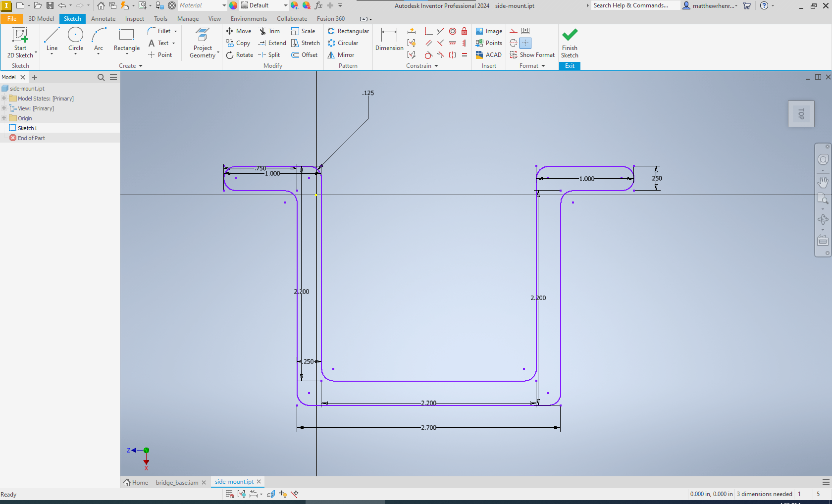Choose the Move tool
Viewport: 832px width, 504px height.
tap(239, 31)
